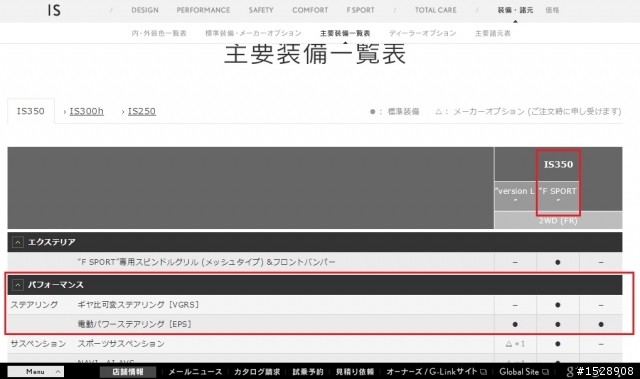This screenshot has width=640, height=379.
Task: Click the F SPORT専用スピンドルグリル row text
Action: coord(206,262)
